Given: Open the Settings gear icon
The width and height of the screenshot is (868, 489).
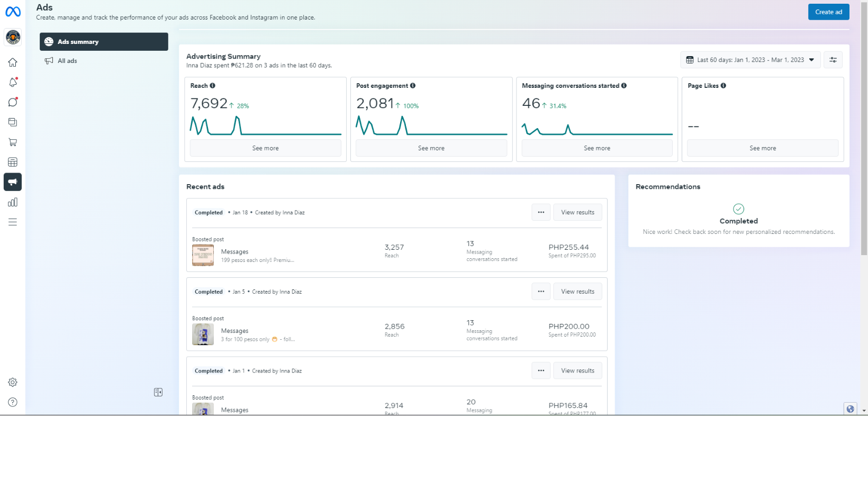Looking at the screenshot, I should (13, 382).
